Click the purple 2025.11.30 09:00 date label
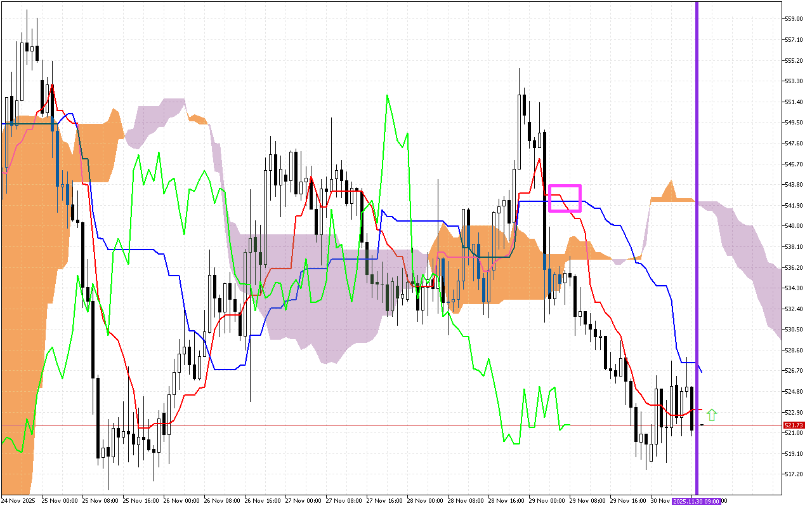 (697, 501)
